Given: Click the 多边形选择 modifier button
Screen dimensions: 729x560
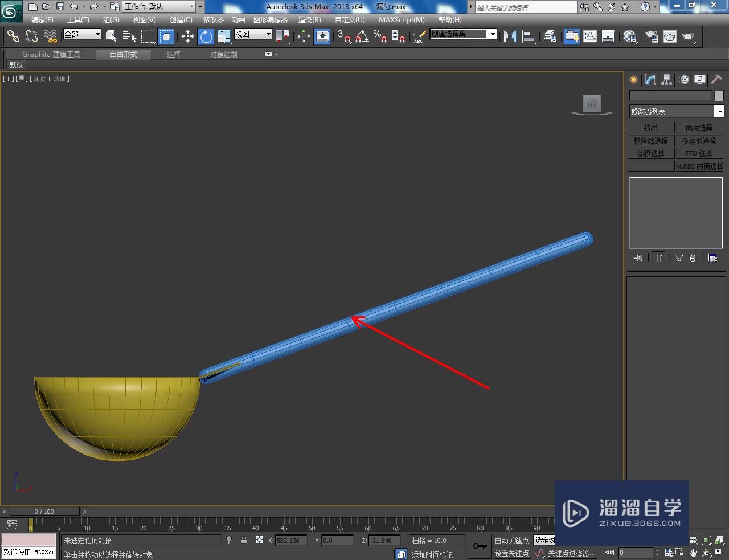Looking at the screenshot, I should point(699,141).
